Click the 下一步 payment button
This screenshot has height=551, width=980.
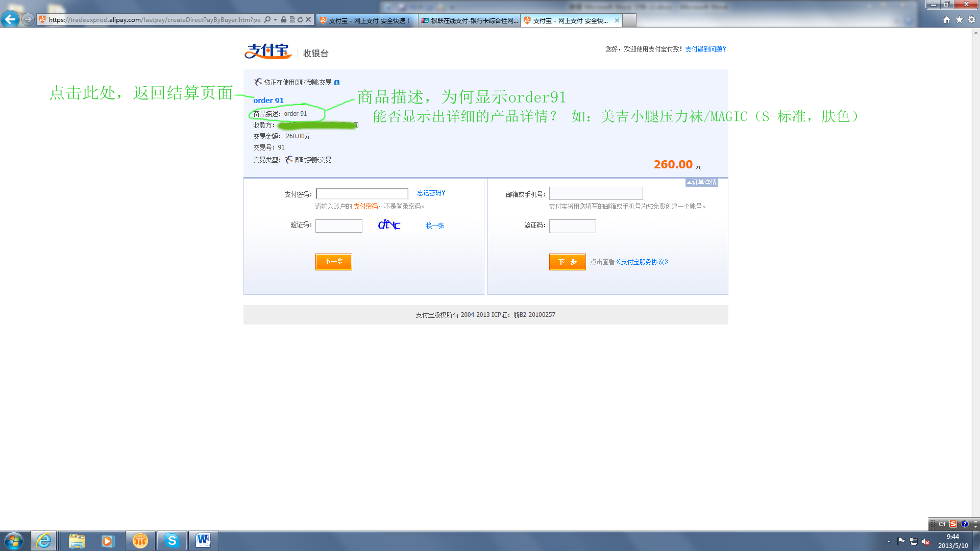[333, 262]
